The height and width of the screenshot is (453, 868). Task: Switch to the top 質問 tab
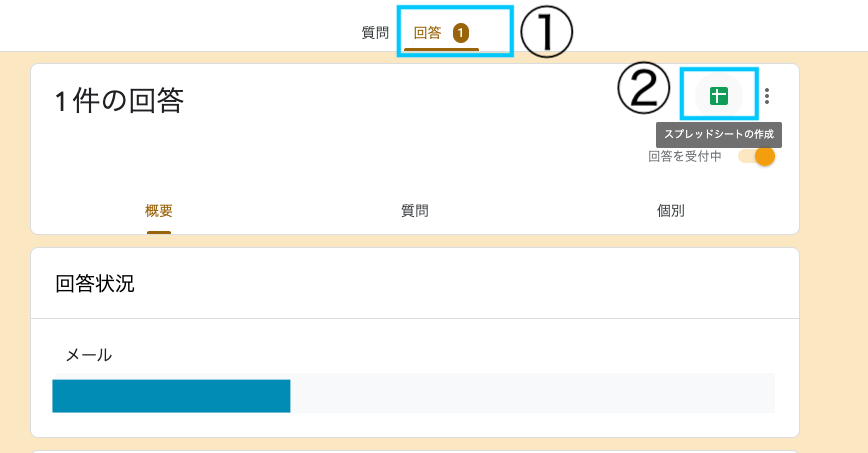coord(375,33)
